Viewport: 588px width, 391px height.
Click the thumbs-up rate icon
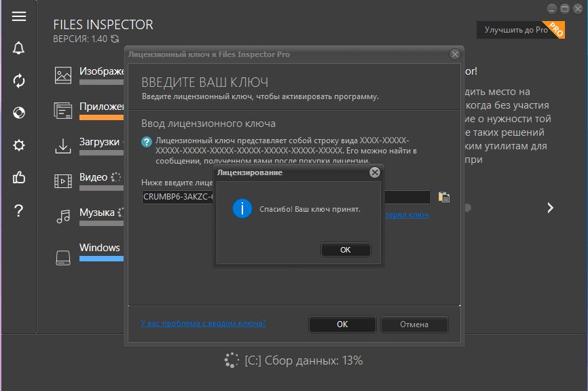point(19,177)
